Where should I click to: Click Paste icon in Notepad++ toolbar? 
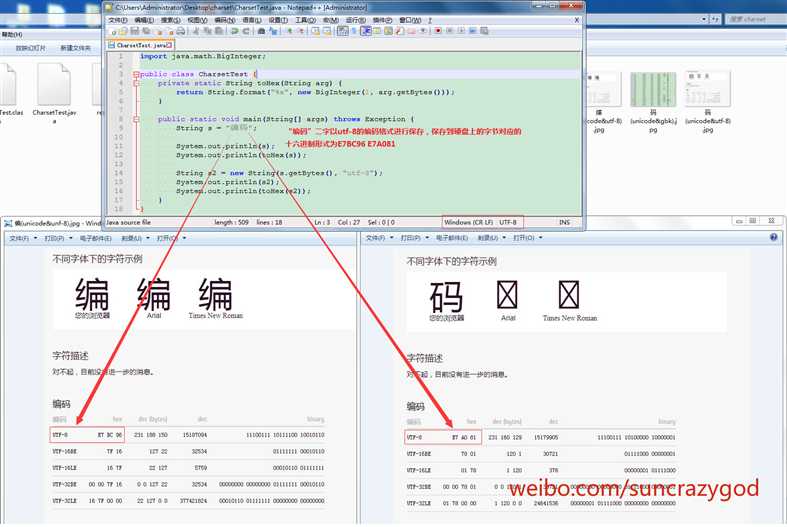click(x=218, y=31)
